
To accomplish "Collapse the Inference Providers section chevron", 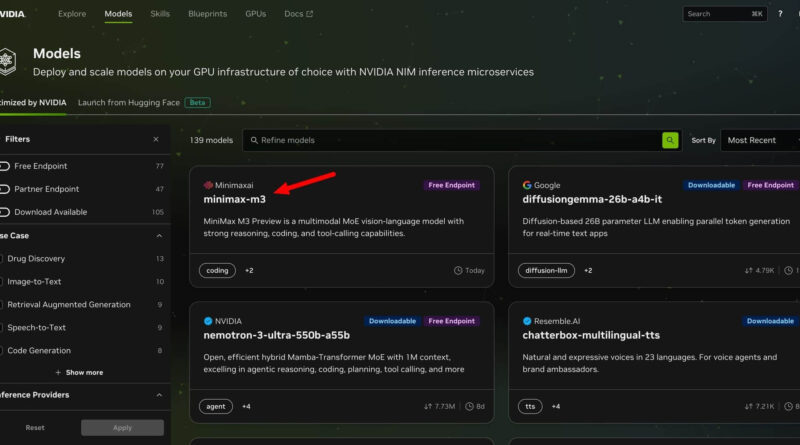I will [159, 395].
